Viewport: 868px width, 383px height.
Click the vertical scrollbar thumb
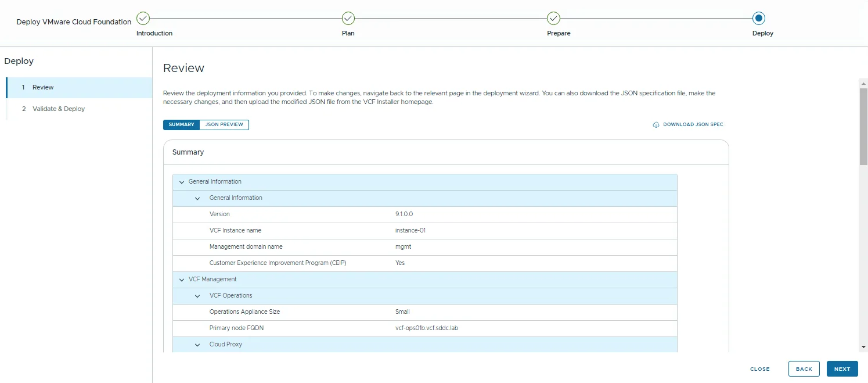pyautogui.click(x=863, y=127)
